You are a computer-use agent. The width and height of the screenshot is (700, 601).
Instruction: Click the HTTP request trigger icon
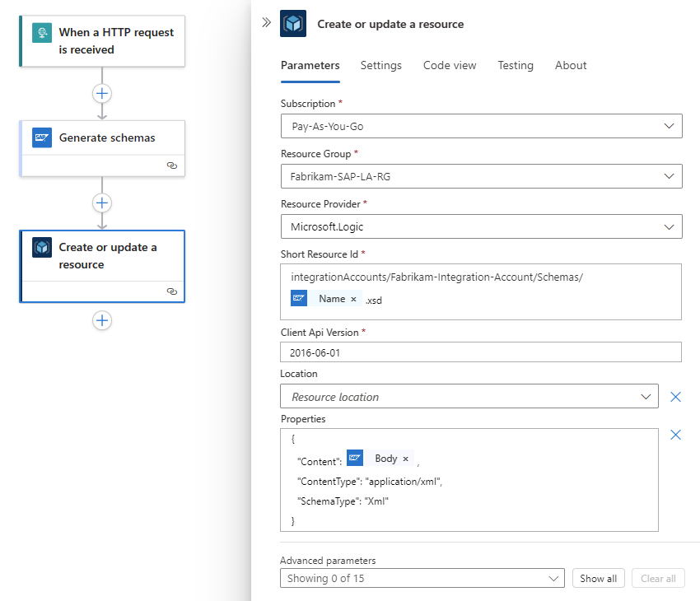42,33
